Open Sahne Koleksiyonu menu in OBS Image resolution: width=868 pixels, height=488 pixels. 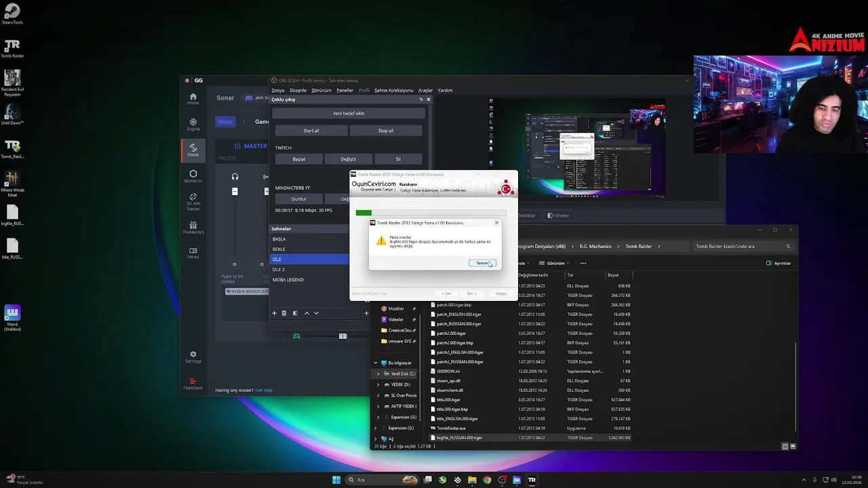[x=393, y=90]
